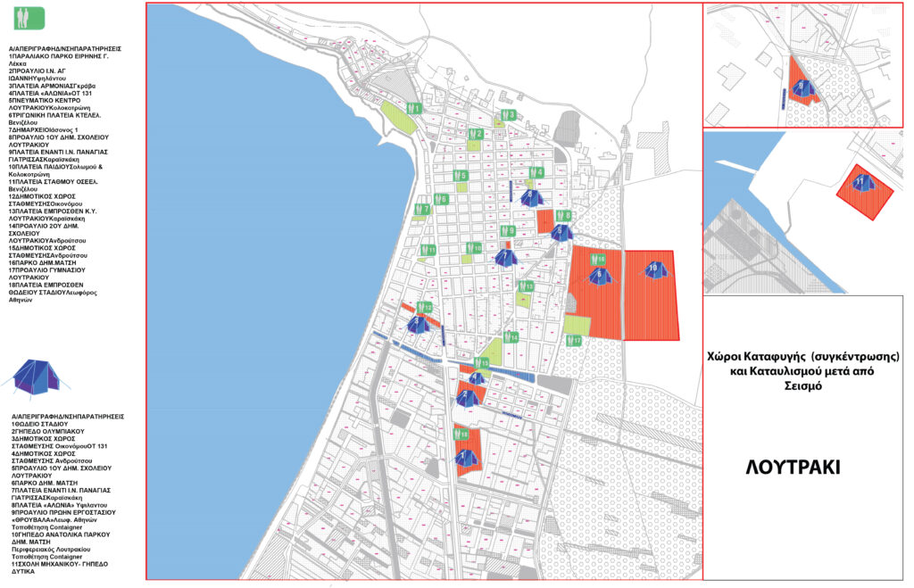Click blue tent marker number 10

[x=653, y=269]
